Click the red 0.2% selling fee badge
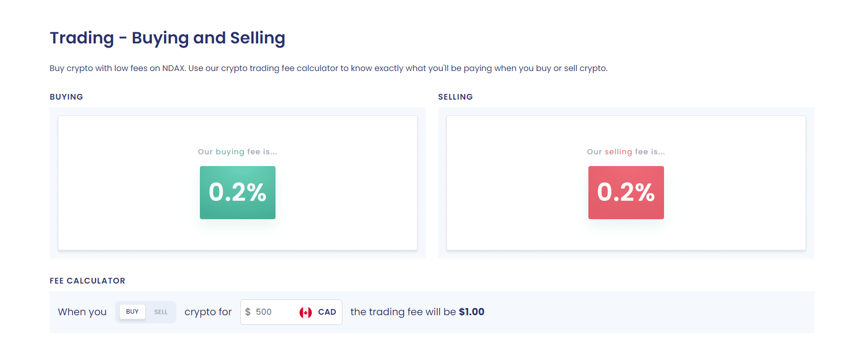 626,193
